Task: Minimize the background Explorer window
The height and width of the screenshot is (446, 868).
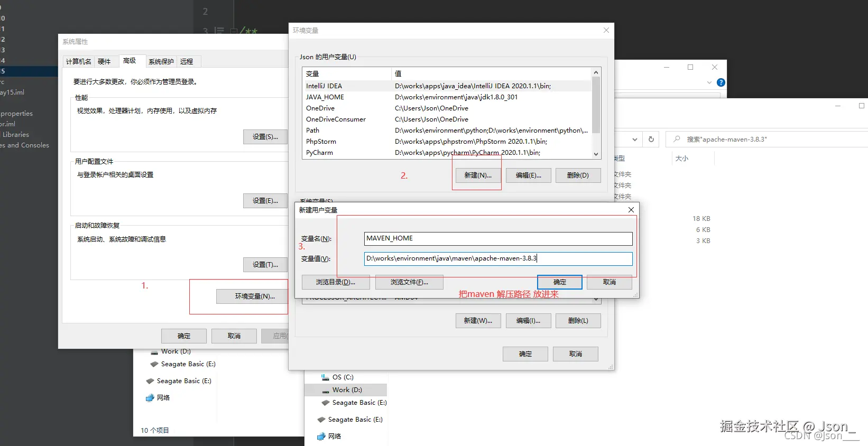Action: [x=667, y=67]
